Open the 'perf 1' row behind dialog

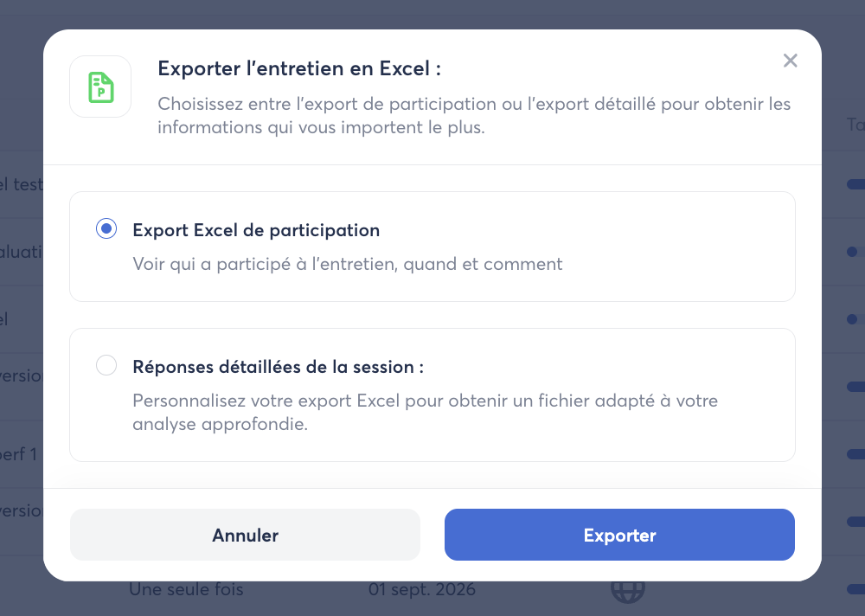tap(19, 454)
